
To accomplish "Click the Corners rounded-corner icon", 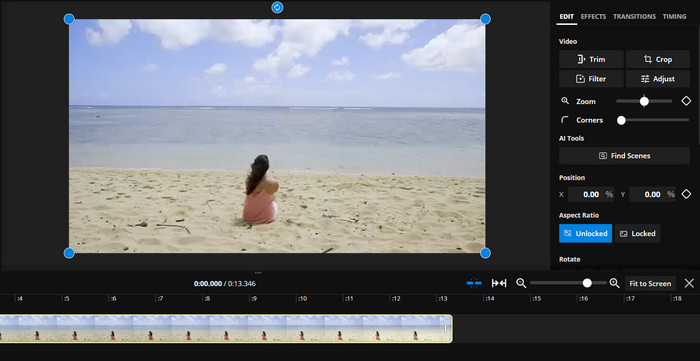I will (565, 120).
